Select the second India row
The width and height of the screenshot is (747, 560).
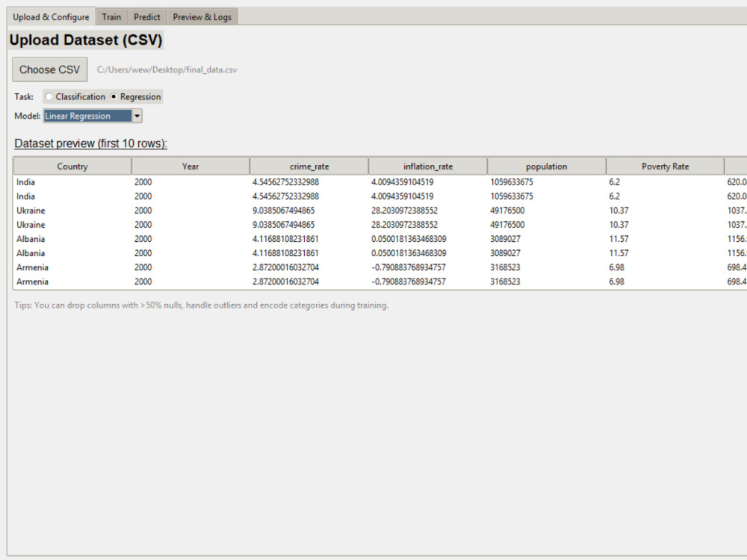point(380,196)
